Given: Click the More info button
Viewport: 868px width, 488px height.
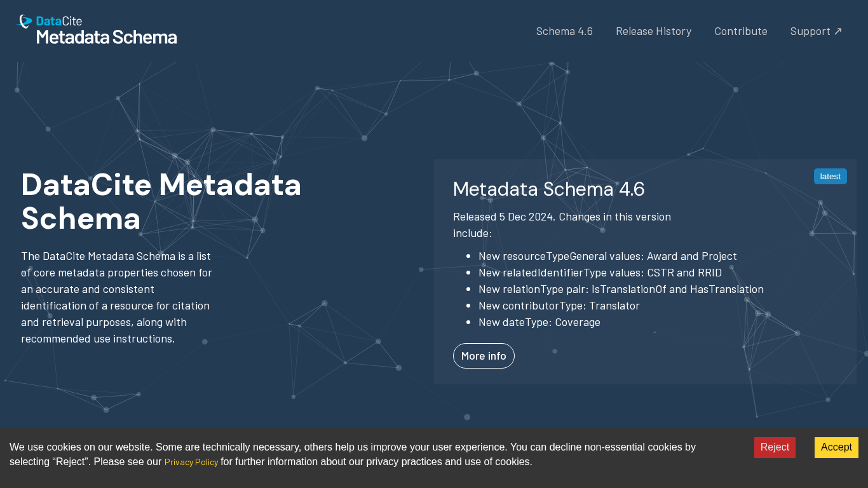Looking at the screenshot, I should coord(484,356).
